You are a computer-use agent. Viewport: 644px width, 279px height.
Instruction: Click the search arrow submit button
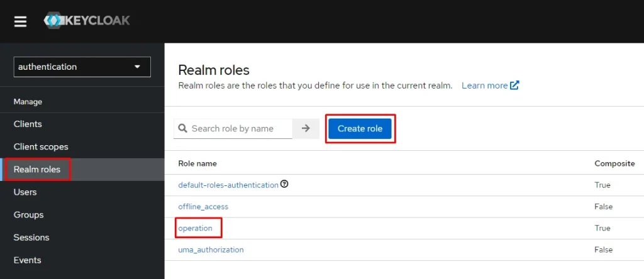306,128
